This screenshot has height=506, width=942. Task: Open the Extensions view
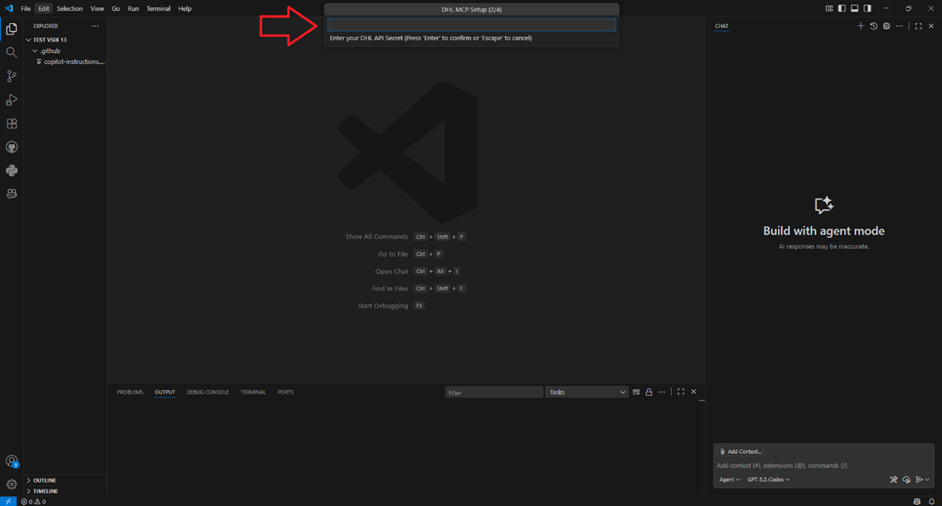pos(12,124)
